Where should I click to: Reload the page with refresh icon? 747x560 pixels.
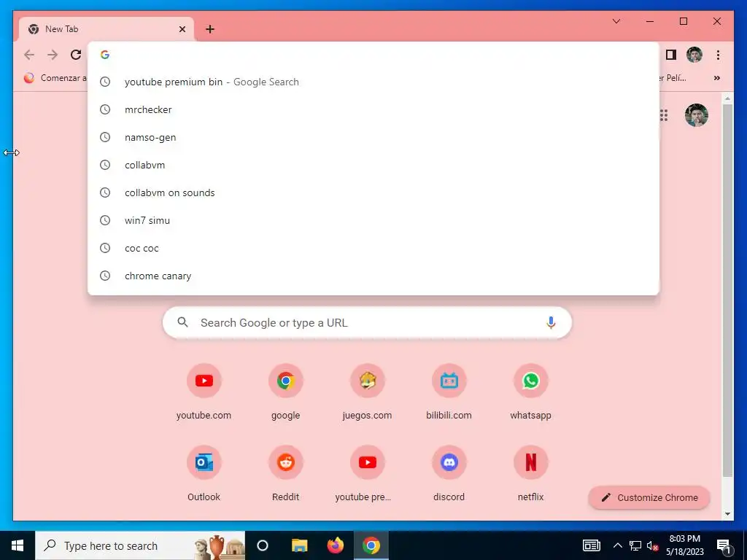(76, 55)
